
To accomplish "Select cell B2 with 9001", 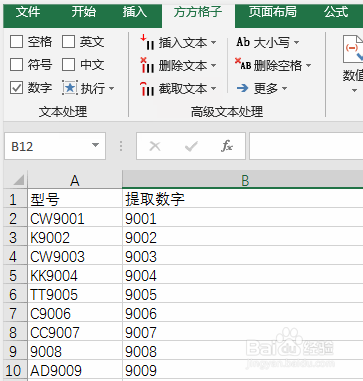I will (x=243, y=218).
